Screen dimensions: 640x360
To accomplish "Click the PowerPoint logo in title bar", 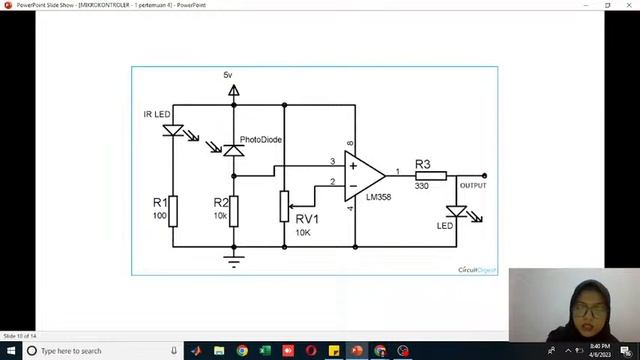I will [8, 5].
